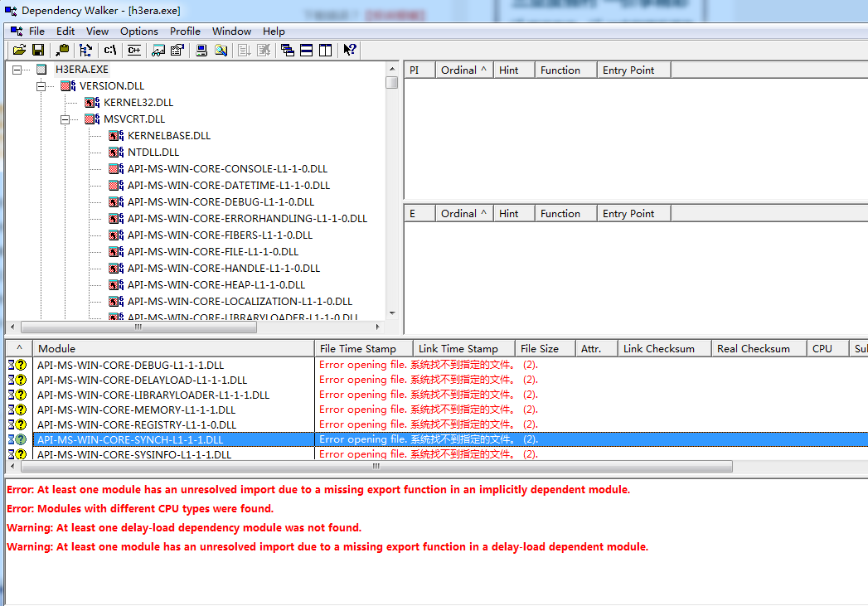Viewport: 868px width, 606px height.
Task: Sort module list by File Size header
Action: pos(546,349)
